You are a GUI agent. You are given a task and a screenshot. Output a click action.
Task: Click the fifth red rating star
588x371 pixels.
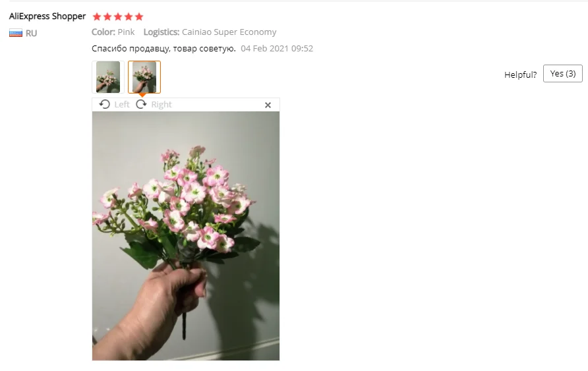tap(139, 16)
